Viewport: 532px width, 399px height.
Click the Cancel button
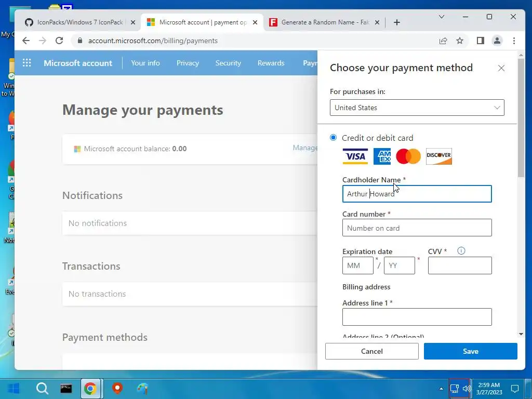coord(372,351)
